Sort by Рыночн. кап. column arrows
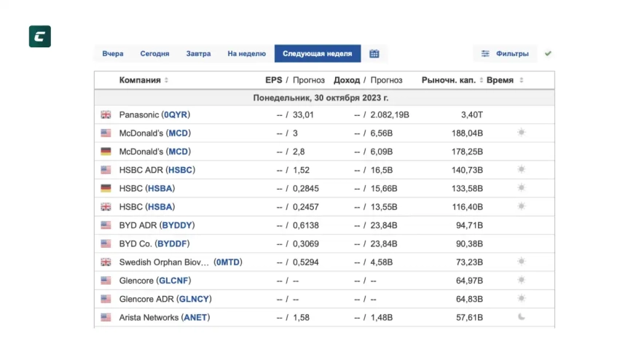This screenshot has width=644, height=363. click(481, 81)
